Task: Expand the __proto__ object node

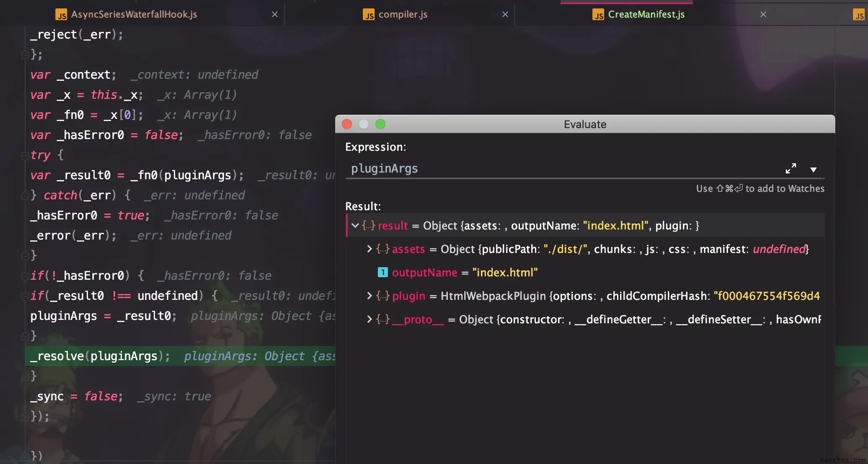Action: [369, 320]
